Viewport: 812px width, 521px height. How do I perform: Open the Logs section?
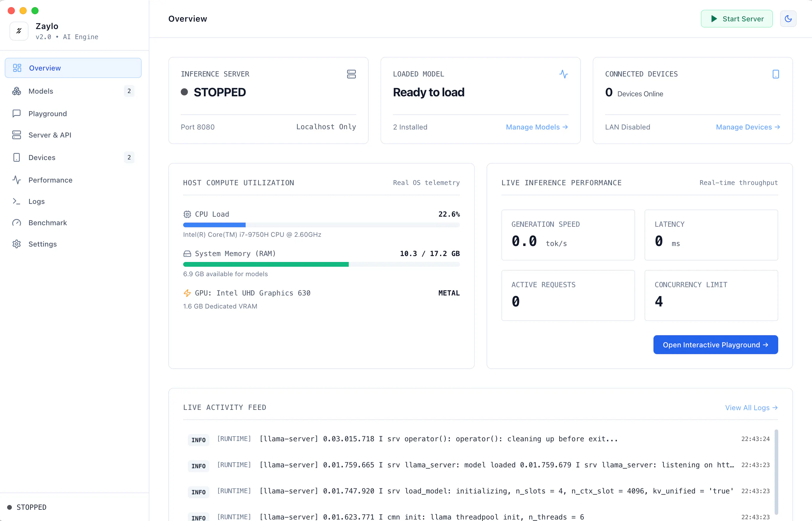[x=73, y=201]
